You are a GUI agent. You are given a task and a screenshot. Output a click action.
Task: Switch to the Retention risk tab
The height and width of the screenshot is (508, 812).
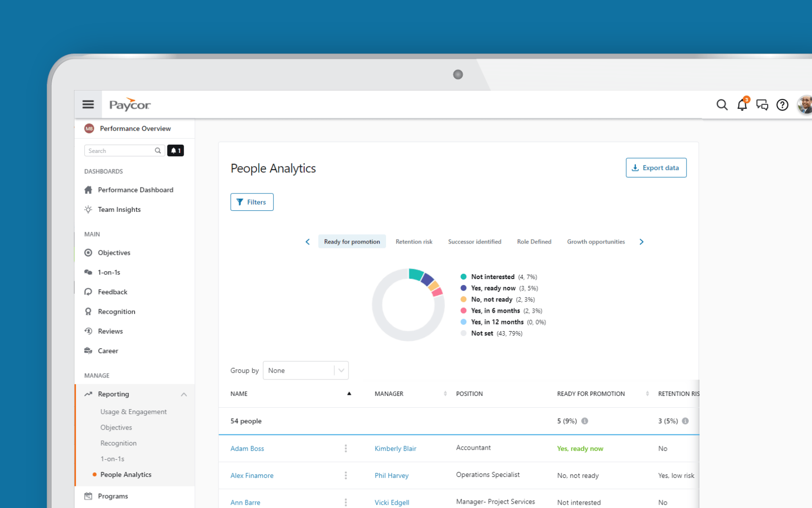pos(414,242)
